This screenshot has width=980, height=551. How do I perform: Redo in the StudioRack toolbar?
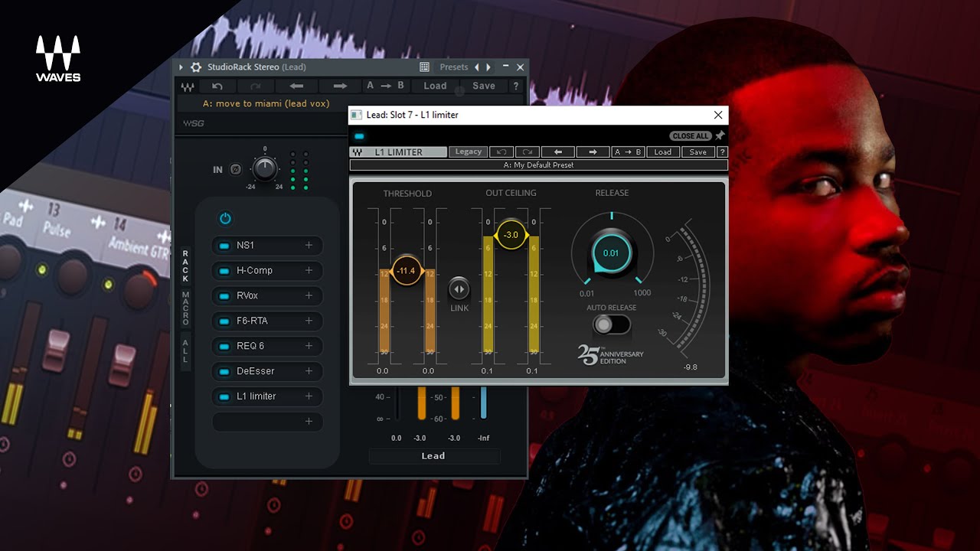point(255,86)
